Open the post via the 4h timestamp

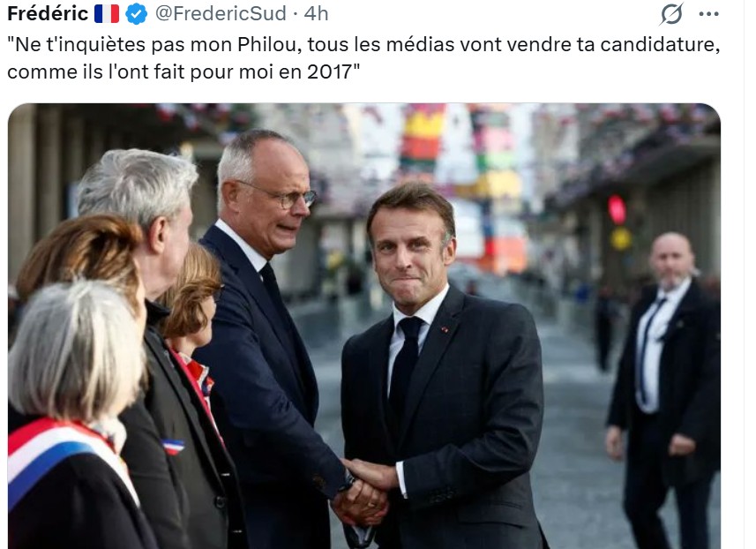pyautogui.click(x=316, y=13)
